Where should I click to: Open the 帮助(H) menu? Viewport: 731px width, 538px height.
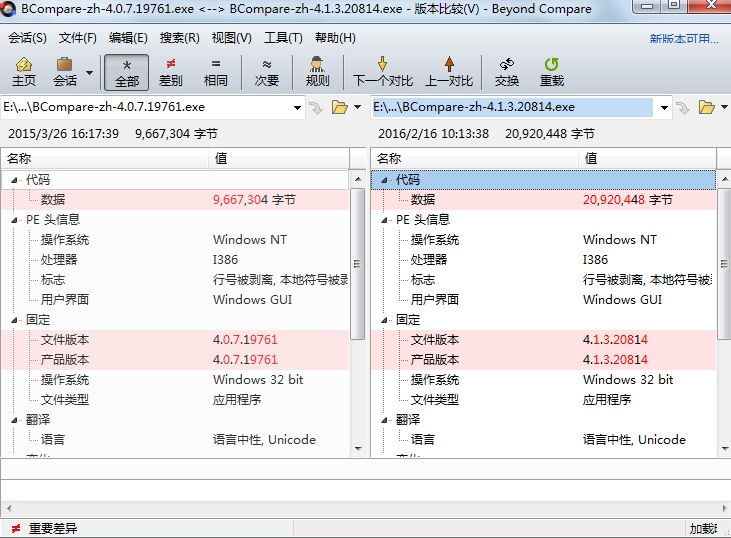(x=335, y=38)
